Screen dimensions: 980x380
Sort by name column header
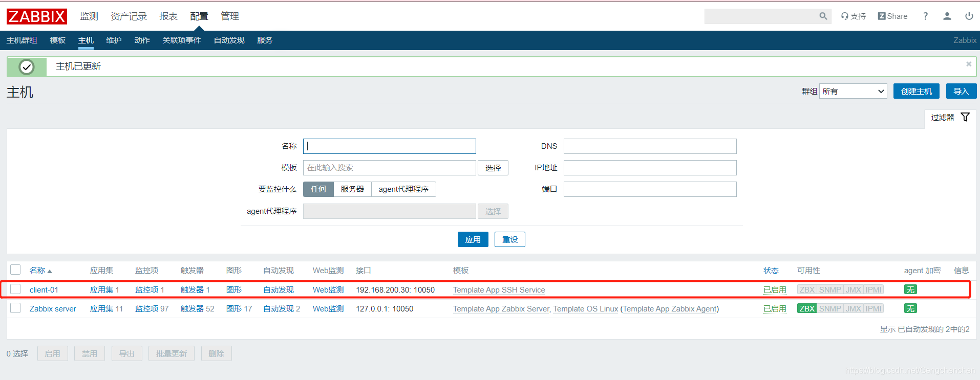click(x=40, y=270)
